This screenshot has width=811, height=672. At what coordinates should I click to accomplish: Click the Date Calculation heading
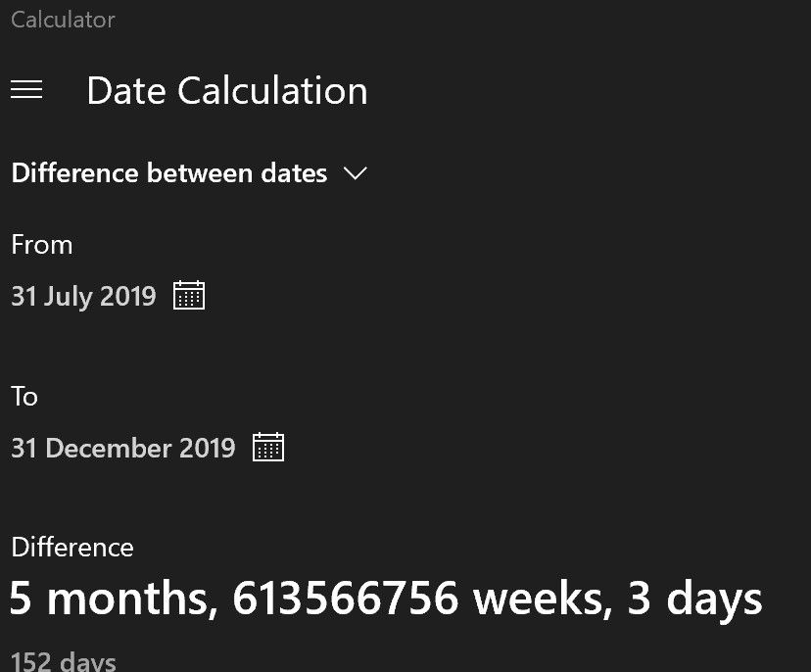pyautogui.click(x=227, y=91)
